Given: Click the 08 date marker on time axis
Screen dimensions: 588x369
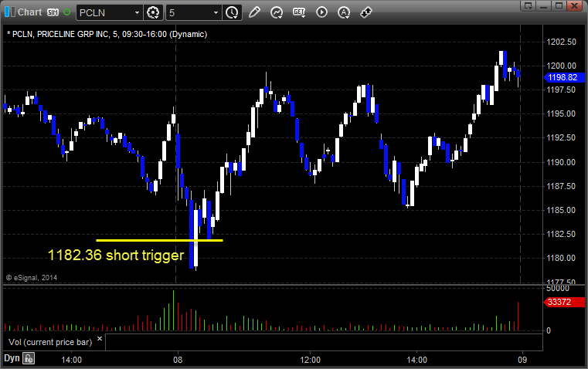Looking at the screenshot, I should [x=178, y=360].
